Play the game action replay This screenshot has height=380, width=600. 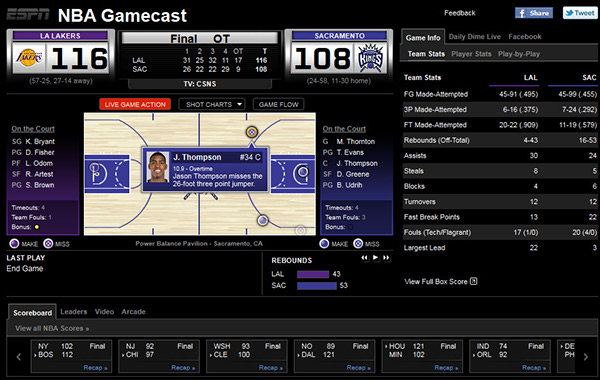click(x=375, y=258)
